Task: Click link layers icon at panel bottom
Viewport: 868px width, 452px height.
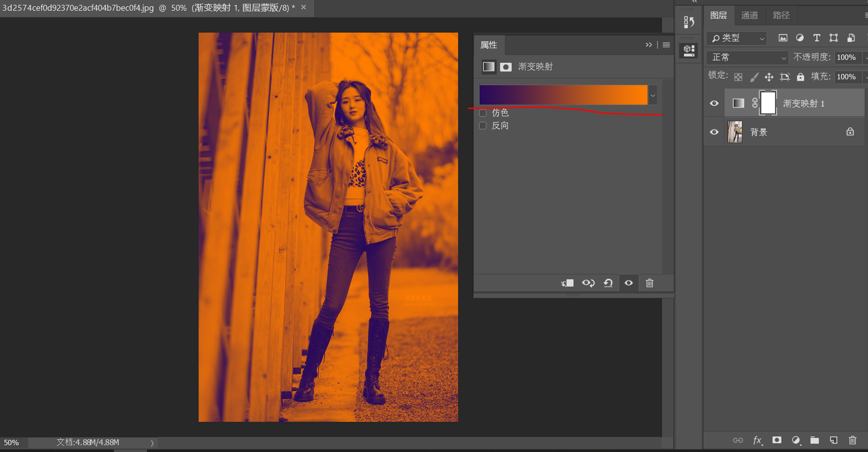Action: [x=738, y=440]
